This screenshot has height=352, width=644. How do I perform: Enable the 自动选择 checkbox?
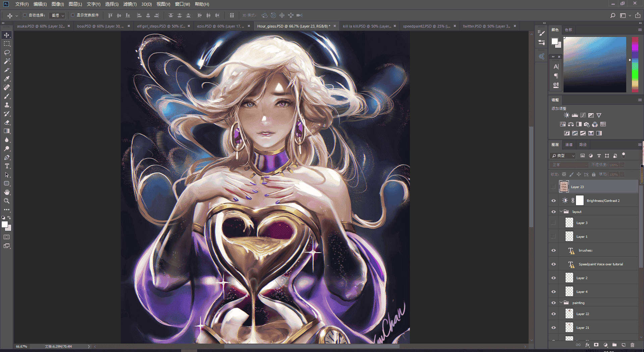(25, 15)
